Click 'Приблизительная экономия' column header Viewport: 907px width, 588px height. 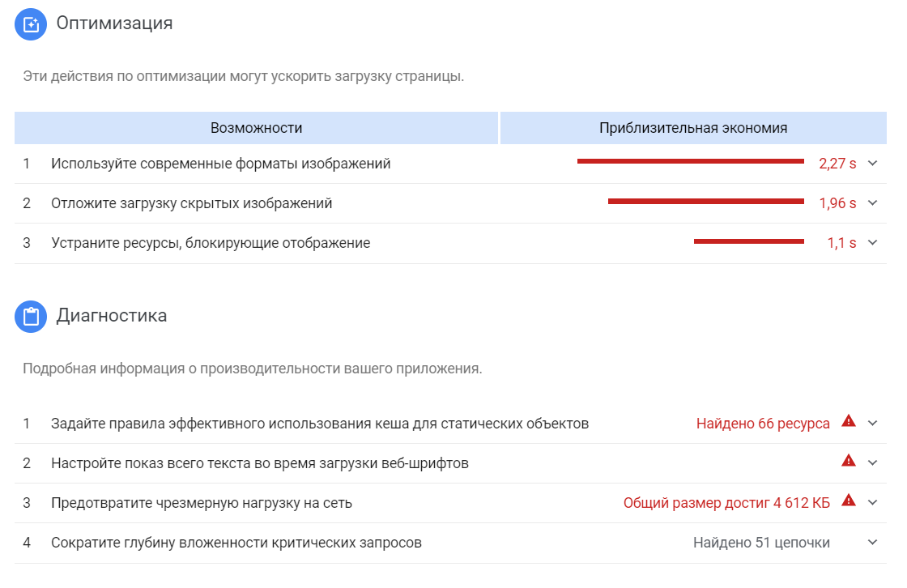click(693, 128)
